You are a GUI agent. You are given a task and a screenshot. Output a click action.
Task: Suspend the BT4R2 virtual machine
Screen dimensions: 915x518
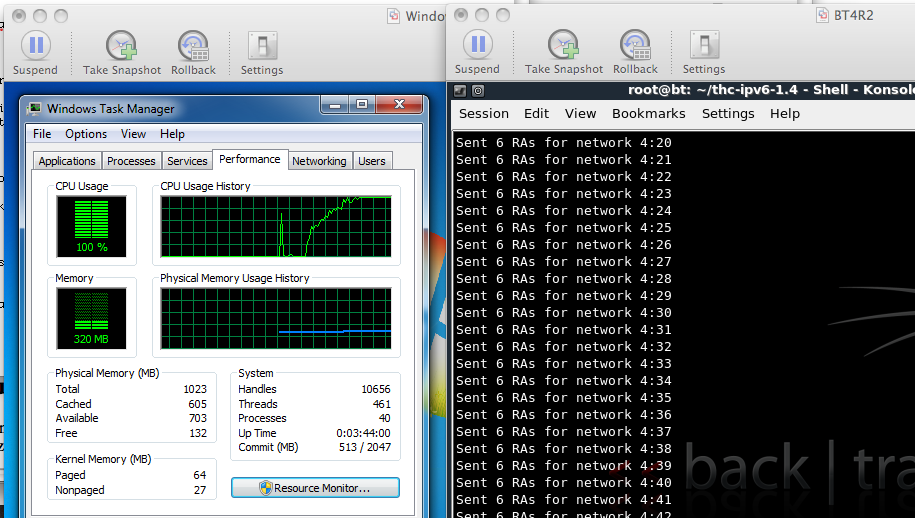point(477,52)
